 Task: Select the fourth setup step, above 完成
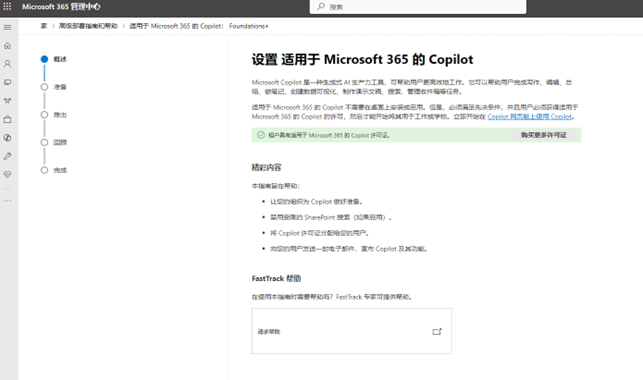(54, 142)
